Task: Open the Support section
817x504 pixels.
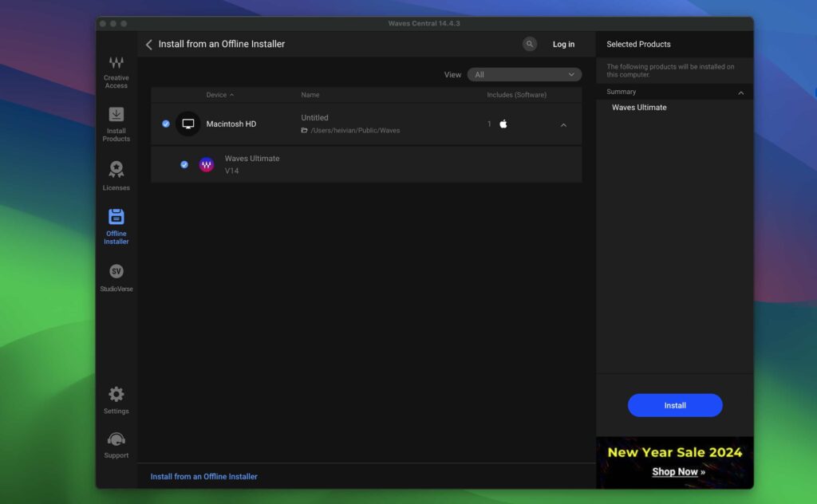Action: tap(116, 441)
